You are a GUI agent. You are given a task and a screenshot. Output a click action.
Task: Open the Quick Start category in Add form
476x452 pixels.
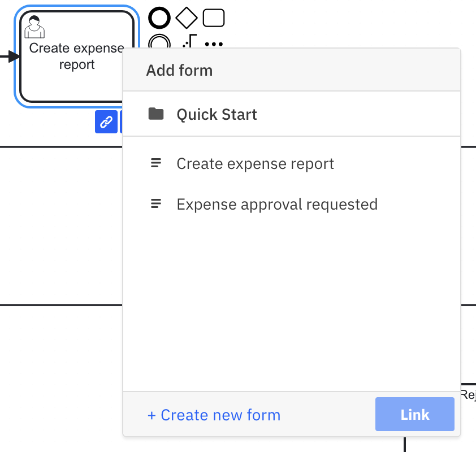click(217, 114)
